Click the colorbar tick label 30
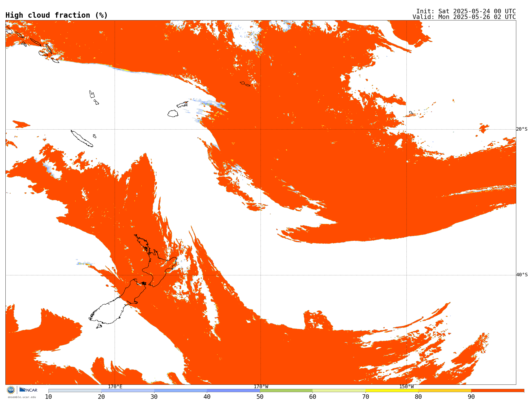532x400 pixels. (154, 397)
